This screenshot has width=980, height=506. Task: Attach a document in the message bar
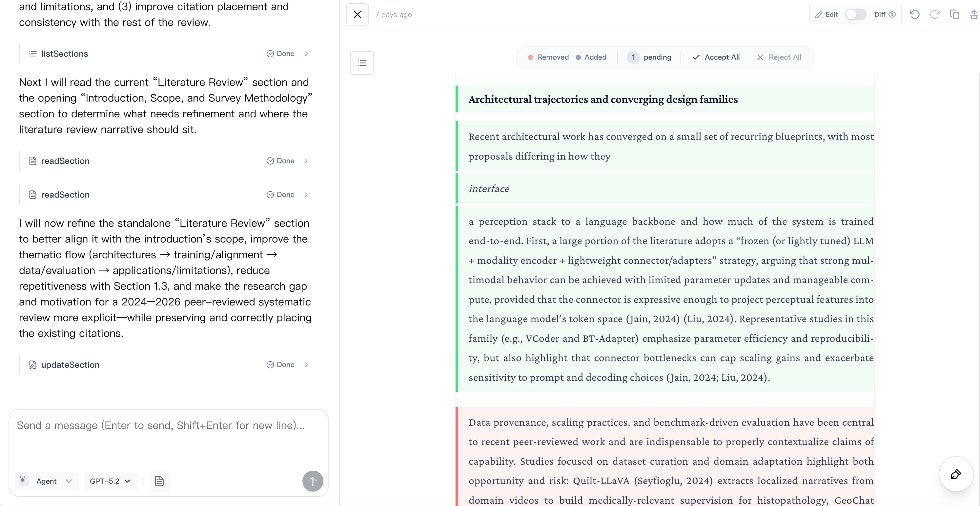pyautogui.click(x=159, y=481)
